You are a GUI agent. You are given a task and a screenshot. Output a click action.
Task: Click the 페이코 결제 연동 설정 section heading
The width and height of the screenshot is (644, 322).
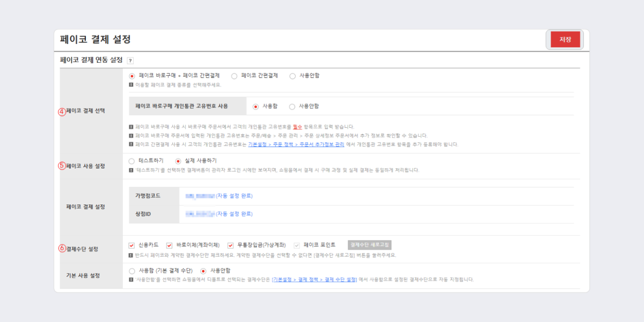coord(91,60)
